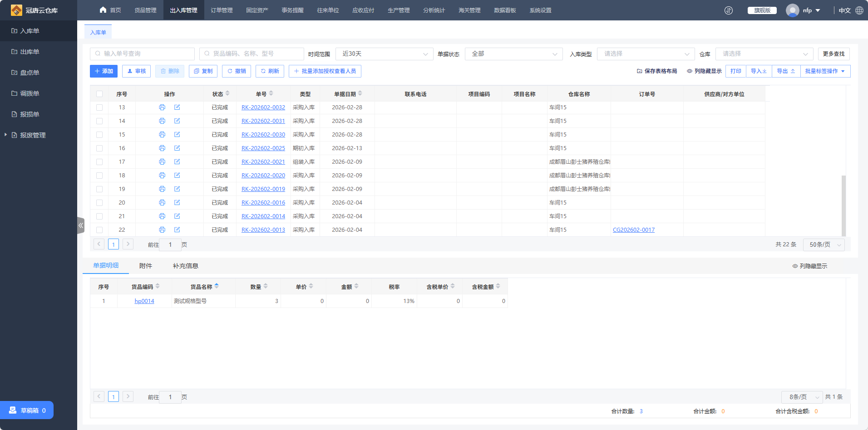Check the checkbox for row 14
This screenshot has width=868, height=430.
click(99, 121)
